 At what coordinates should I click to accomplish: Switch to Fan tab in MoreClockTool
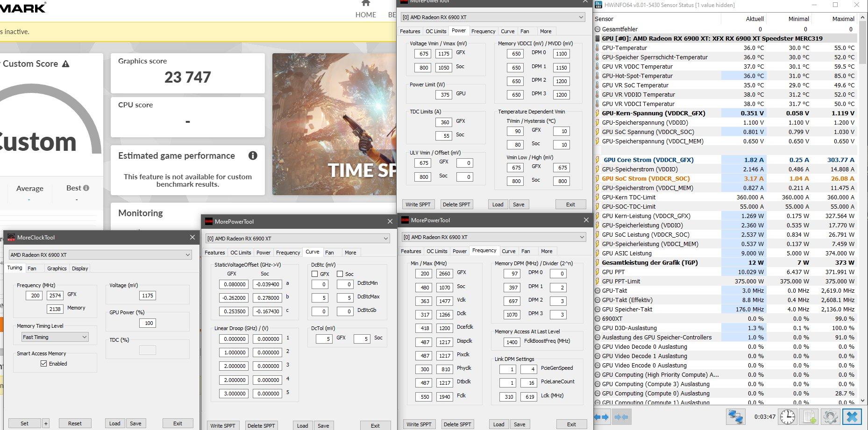click(x=32, y=268)
